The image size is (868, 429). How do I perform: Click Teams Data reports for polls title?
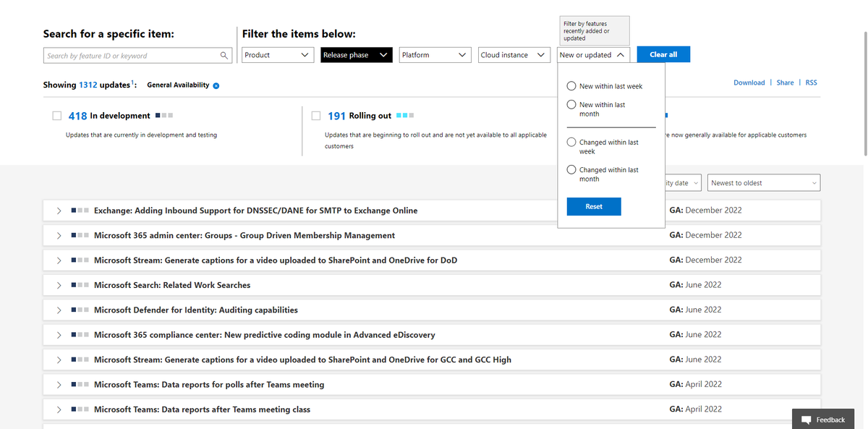click(x=209, y=384)
